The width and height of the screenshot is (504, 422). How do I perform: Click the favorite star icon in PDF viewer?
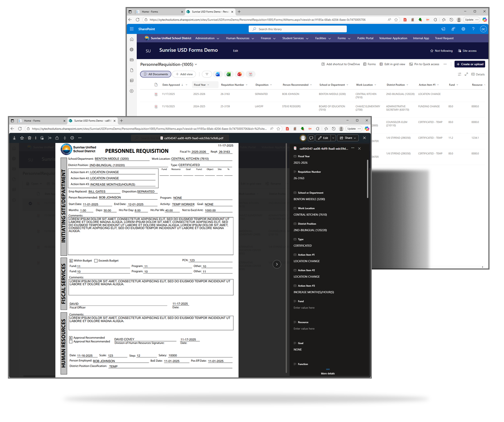click(x=22, y=138)
